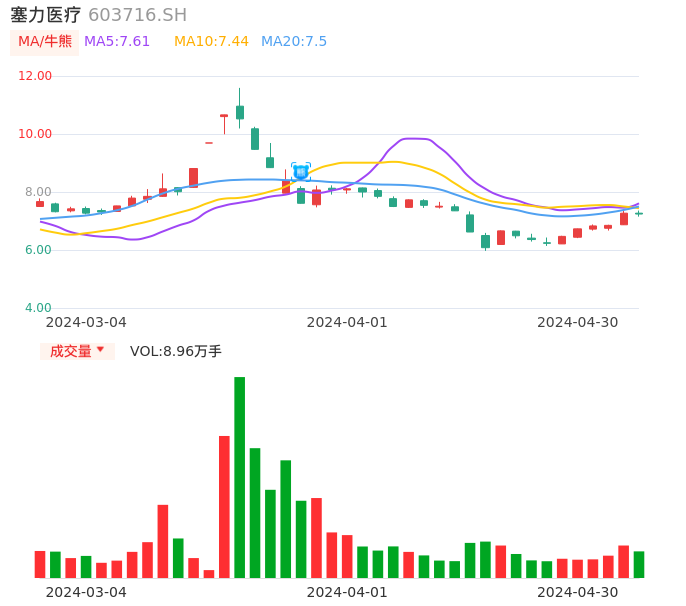Click the 10.00 price axis label
The height and width of the screenshot is (606, 686).
pyautogui.click(x=35, y=134)
